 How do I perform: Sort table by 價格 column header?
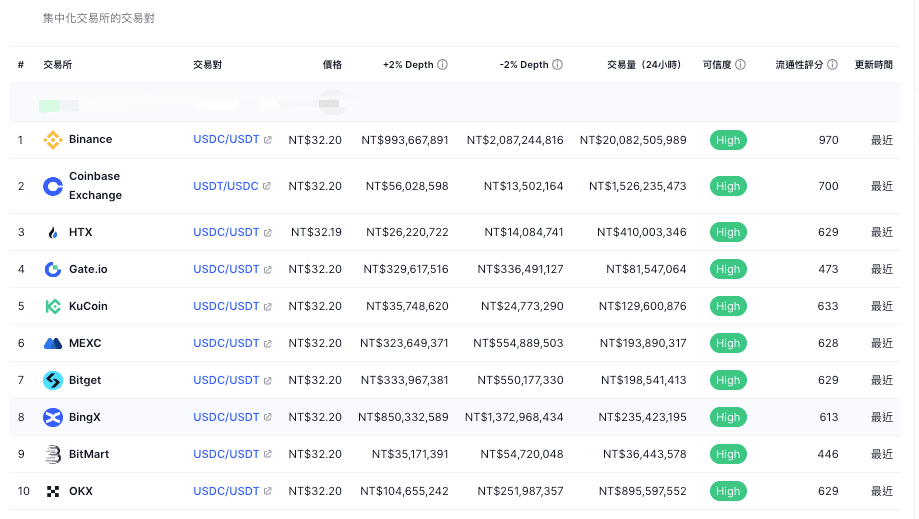tap(332, 64)
